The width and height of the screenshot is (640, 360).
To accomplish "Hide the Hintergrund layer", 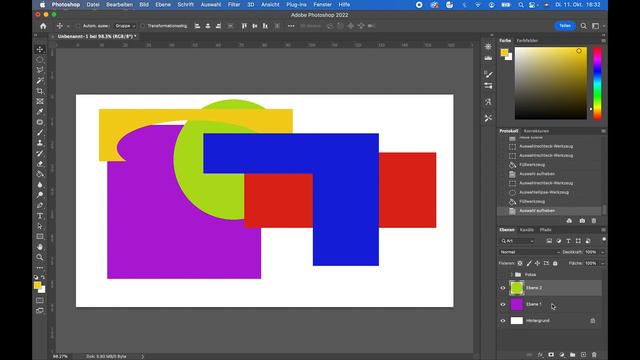I will [503, 321].
